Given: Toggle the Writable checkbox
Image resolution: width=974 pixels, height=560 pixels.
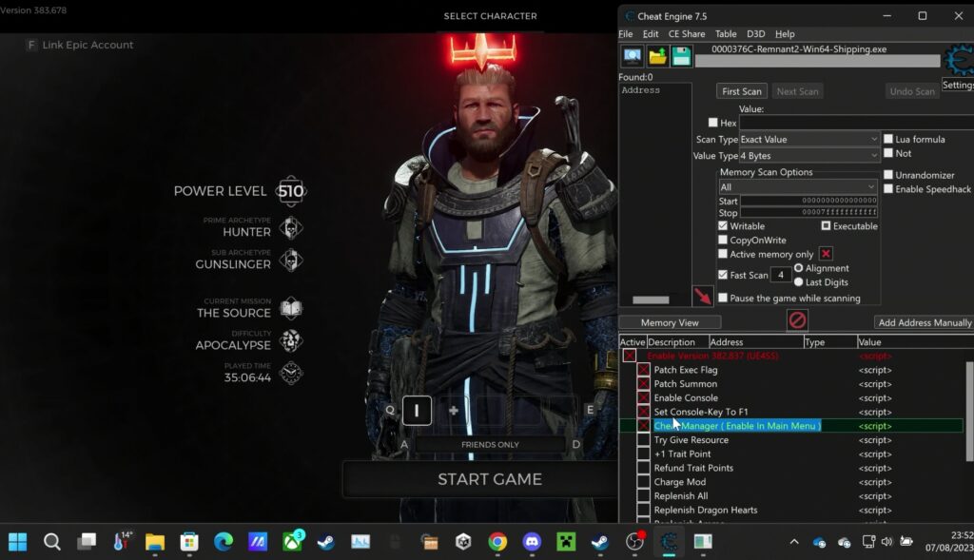Looking at the screenshot, I should click(x=723, y=225).
